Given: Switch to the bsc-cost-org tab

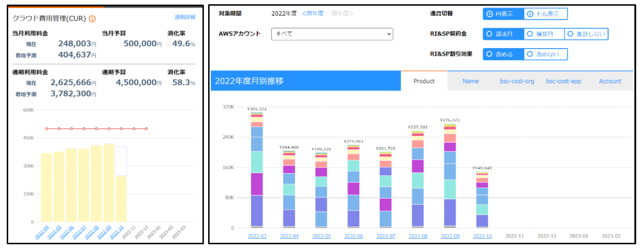Looking at the screenshot, I should 517,81.
